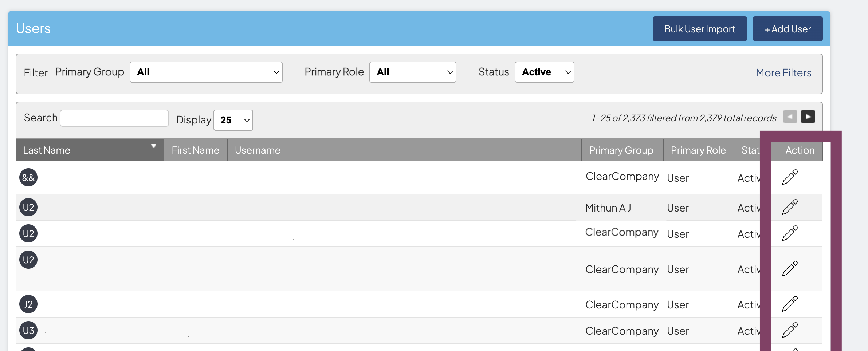Change the Display count dropdown
The height and width of the screenshot is (351, 868).
pyautogui.click(x=233, y=120)
